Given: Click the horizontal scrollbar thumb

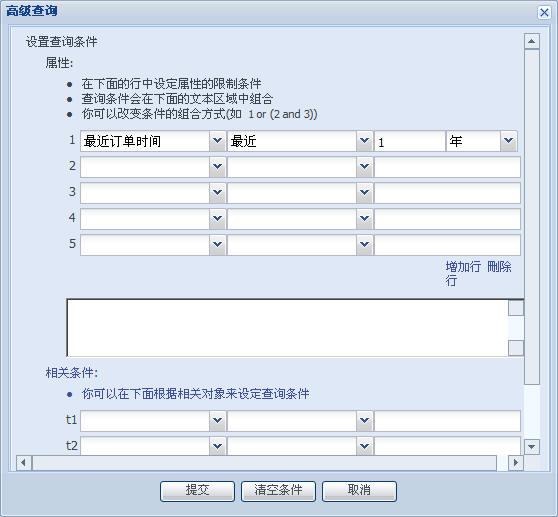Looking at the screenshot, I should pos(264,463).
